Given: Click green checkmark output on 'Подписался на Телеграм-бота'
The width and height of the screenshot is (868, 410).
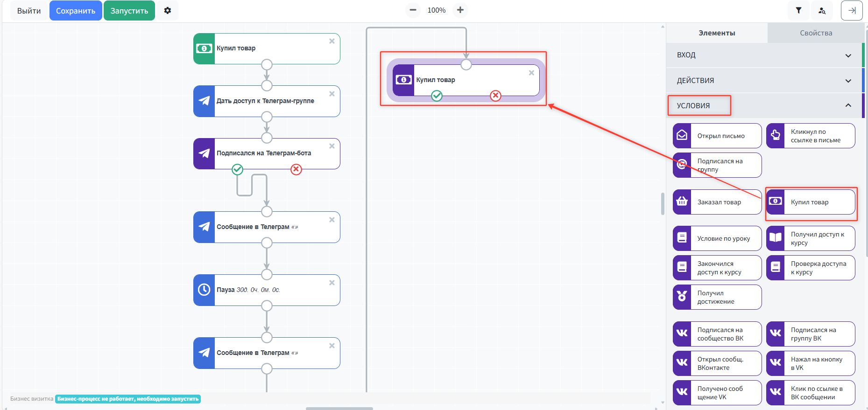Looking at the screenshot, I should click(x=238, y=169).
